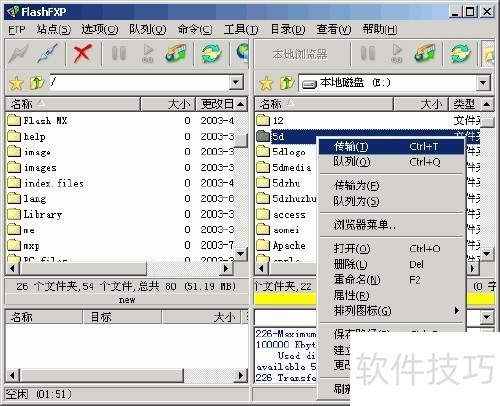Open the 帮助(H) menu
The image size is (500, 406).
(x=380, y=29)
